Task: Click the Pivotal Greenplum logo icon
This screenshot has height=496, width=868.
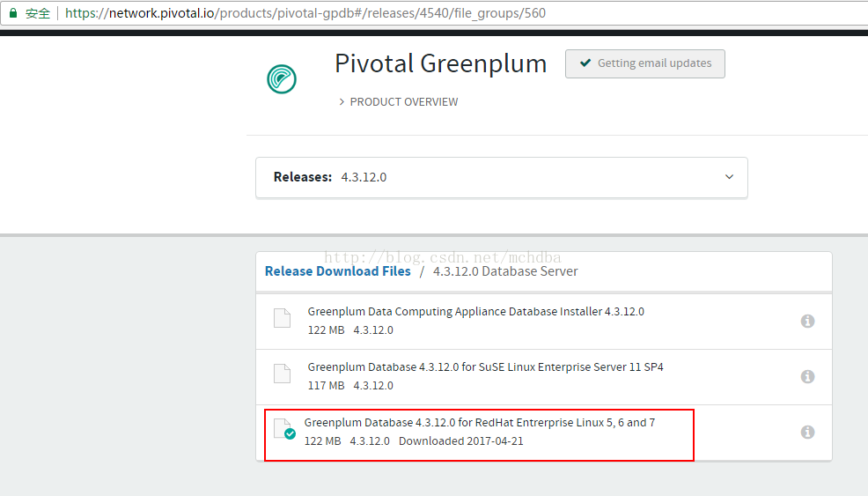Action: tap(281, 78)
